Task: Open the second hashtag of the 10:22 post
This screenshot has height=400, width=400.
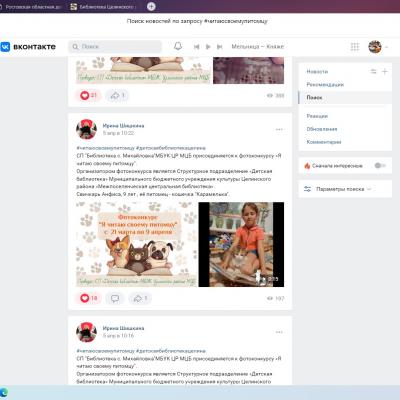Action: click(x=171, y=148)
